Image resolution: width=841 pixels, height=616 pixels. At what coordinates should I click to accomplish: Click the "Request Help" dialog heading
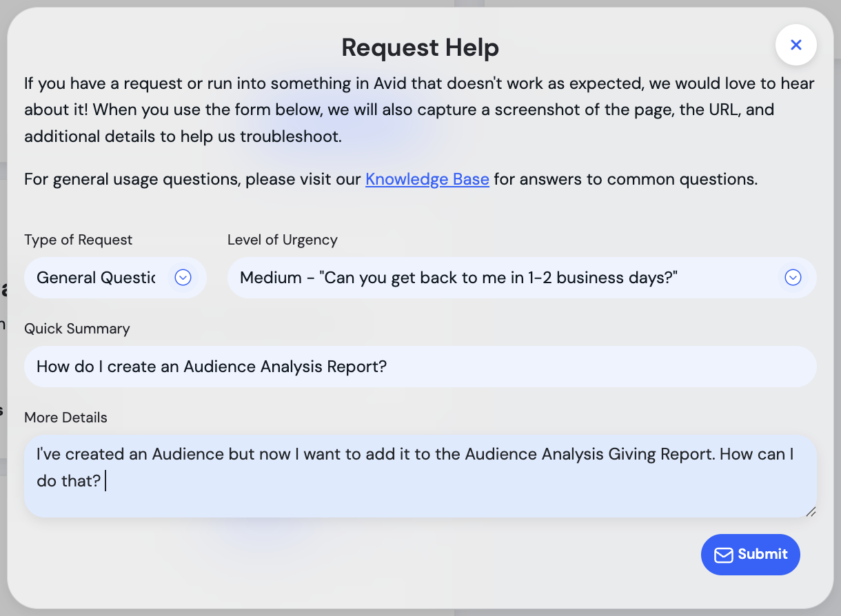(420, 48)
